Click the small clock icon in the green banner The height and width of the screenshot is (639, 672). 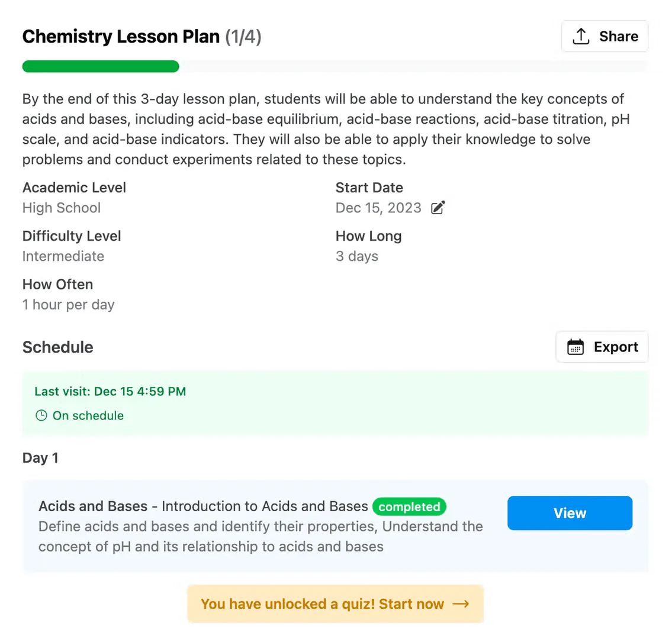pos(41,415)
